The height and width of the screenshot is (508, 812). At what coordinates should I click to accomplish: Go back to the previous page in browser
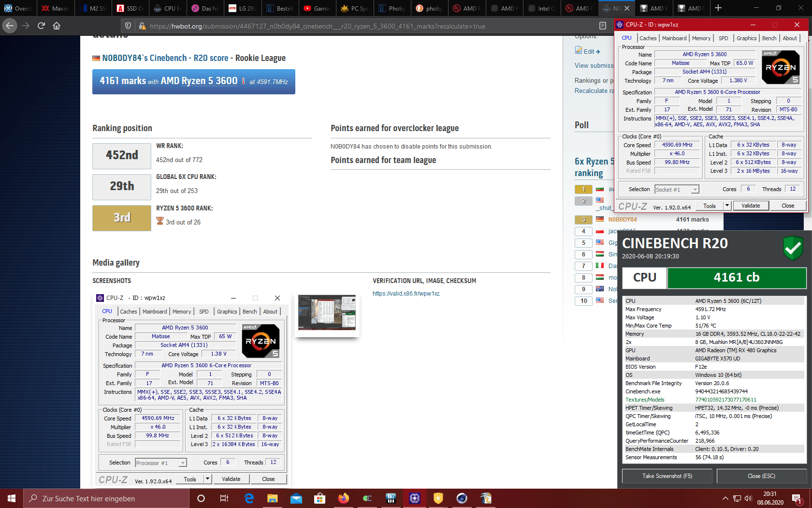tap(10, 26)
